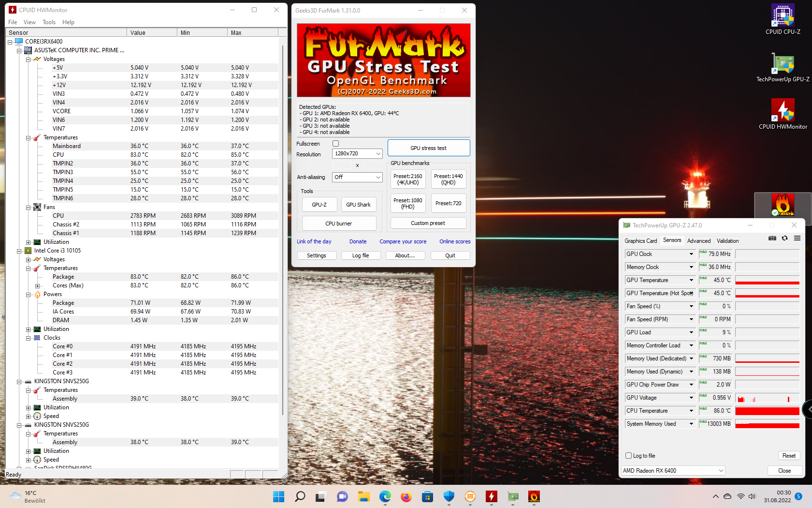Open the File menu in HWMonitor
The image size is (812, 508).
[x=13, y=22]
